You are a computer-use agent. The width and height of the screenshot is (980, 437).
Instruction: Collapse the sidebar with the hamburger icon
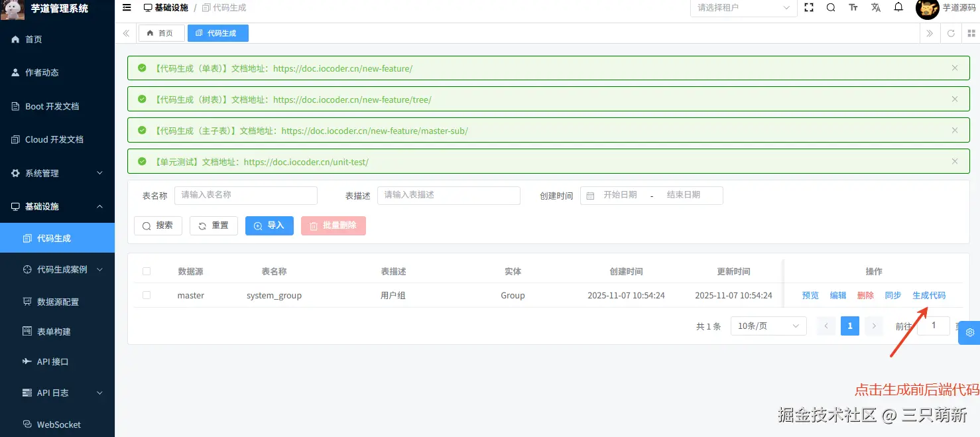pyautogui.click(x=127, y=8)
